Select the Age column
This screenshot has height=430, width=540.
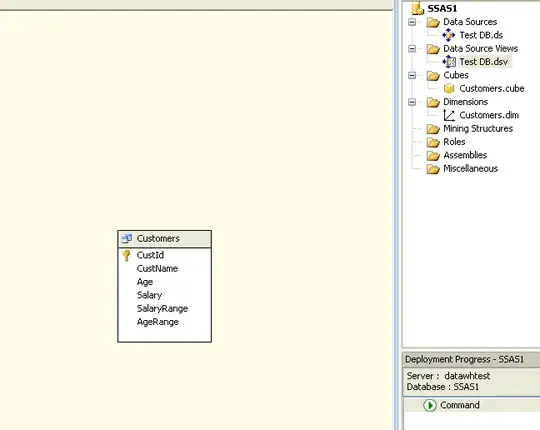click(x=145, y=282)
